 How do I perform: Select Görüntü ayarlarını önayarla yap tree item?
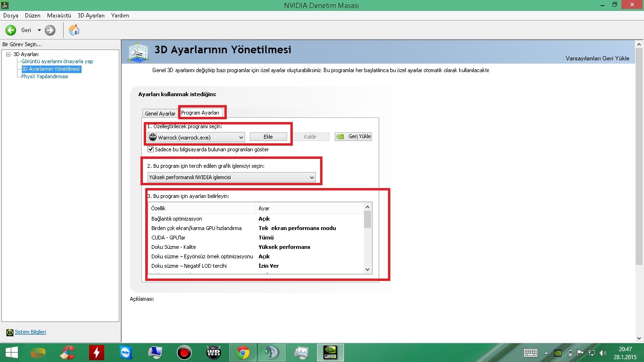(x=57, y=61)
